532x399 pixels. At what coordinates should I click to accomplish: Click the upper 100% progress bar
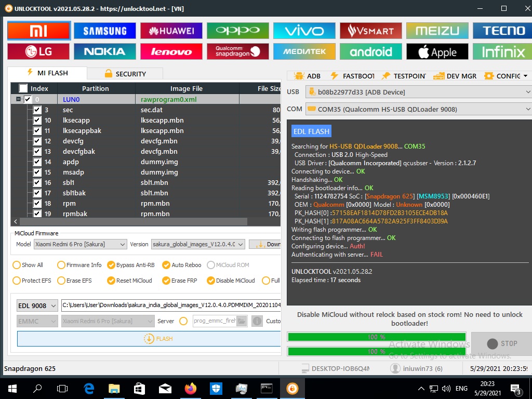pos(376,337)
